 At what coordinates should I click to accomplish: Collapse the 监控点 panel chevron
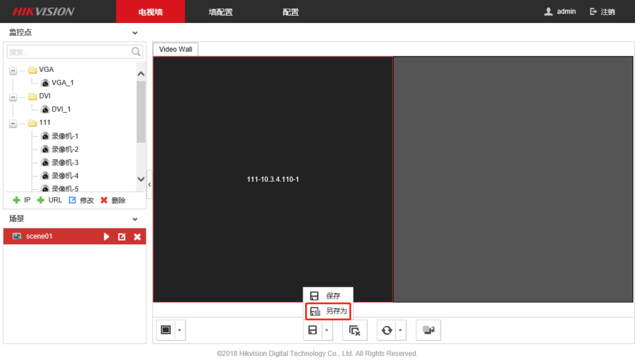coord(135,33)
